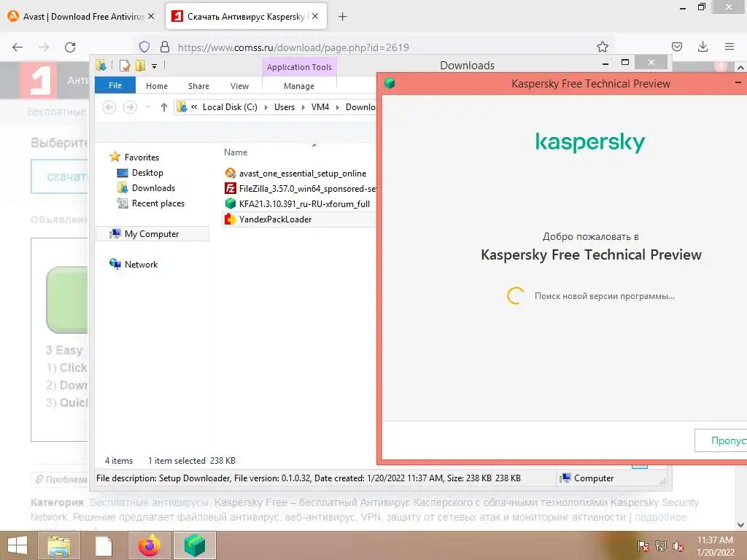747x560 pixels.
Task: Click blank document taskbar icon
Action: click(x=104, y=545)
